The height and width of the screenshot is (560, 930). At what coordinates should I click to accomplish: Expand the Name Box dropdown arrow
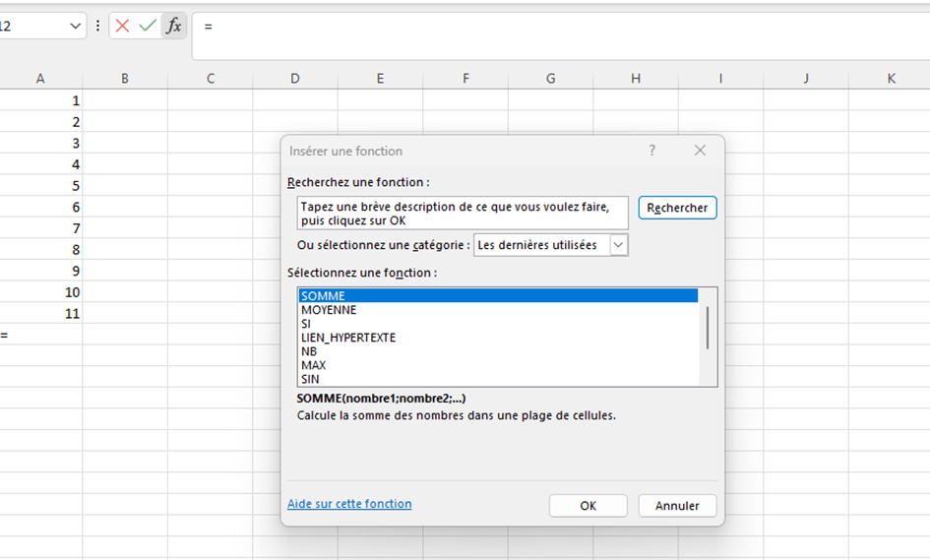pyautogui.click(x=77, y=27)
